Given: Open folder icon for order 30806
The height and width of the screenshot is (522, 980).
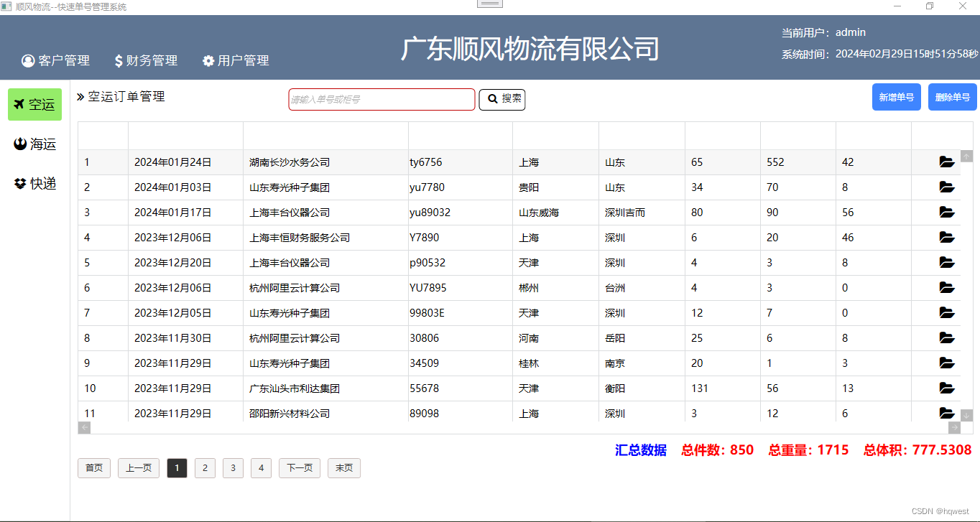Looking at the screenshot, I should [x=947, y=338].
